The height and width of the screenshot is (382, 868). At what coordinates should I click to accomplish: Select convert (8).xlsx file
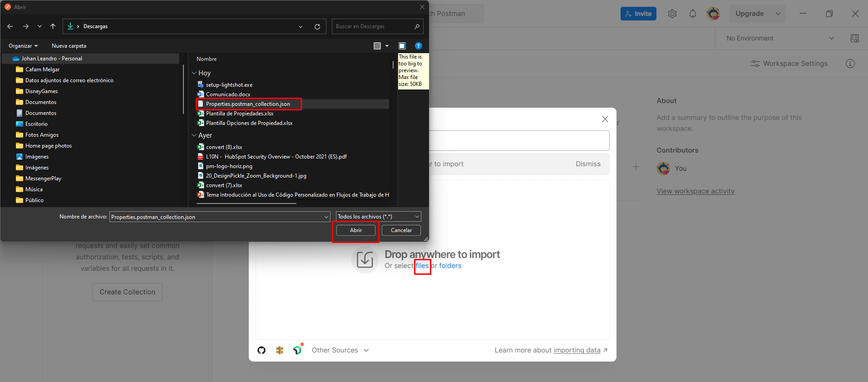tap(224, 147)
